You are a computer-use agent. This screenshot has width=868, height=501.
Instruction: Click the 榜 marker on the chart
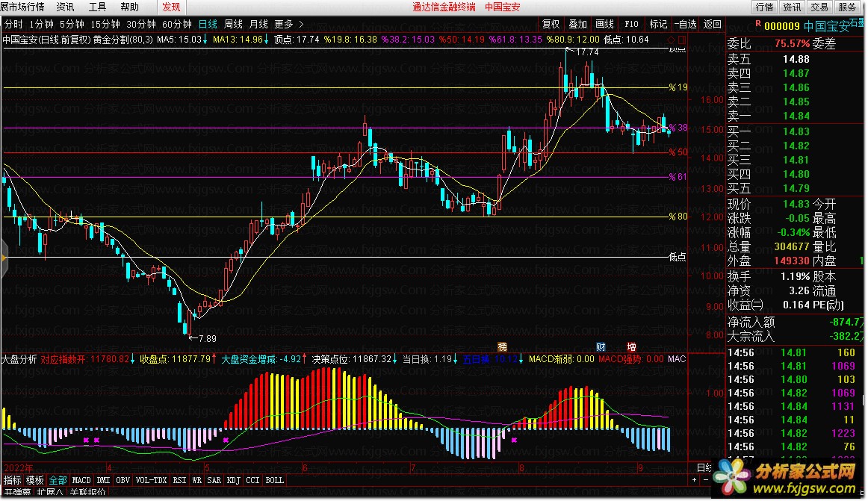pyautogui.click(x=502, y=346)
